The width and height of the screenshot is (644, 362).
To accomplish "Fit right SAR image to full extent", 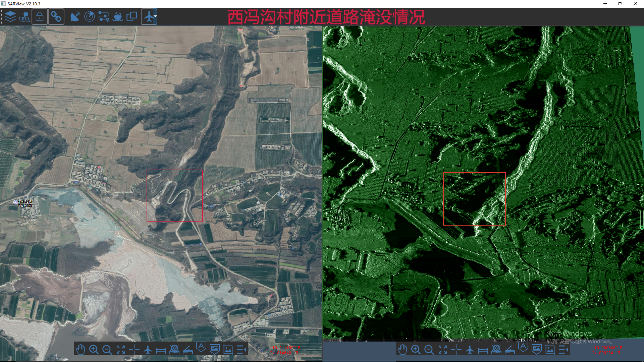I will click(442, 350).
